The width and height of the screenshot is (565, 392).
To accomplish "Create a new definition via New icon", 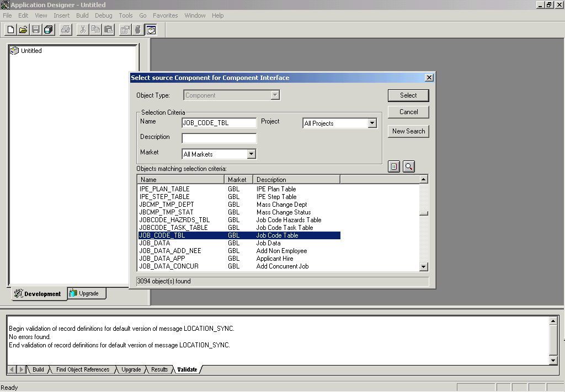I will pyautogui.click(x=10, y=29).
